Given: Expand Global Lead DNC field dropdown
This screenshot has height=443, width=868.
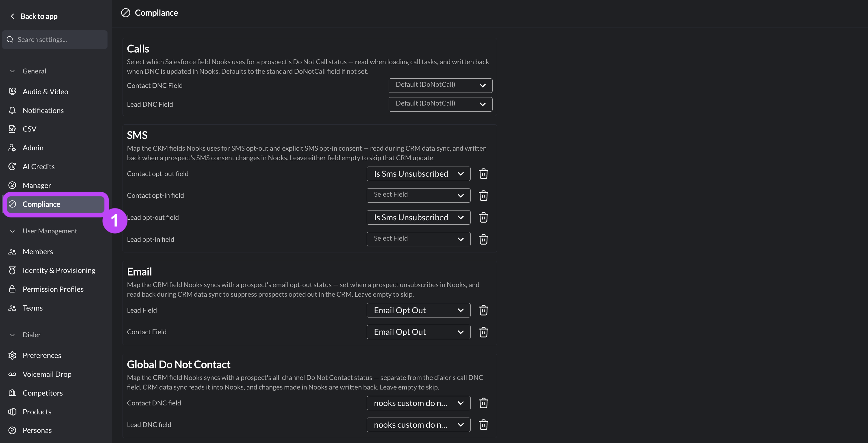Looking at the screenshot, I should (418, 424).
